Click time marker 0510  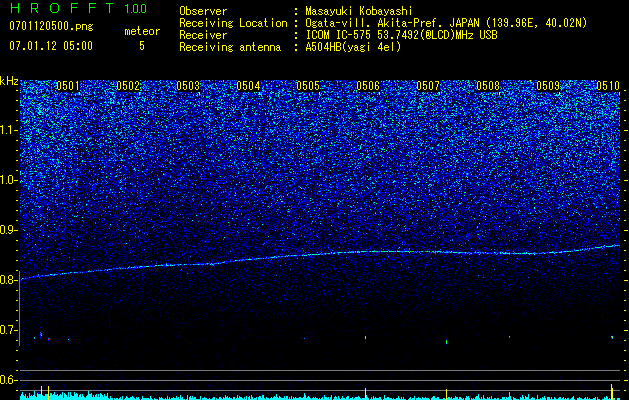pyautogui.click(x=608, y=86)
